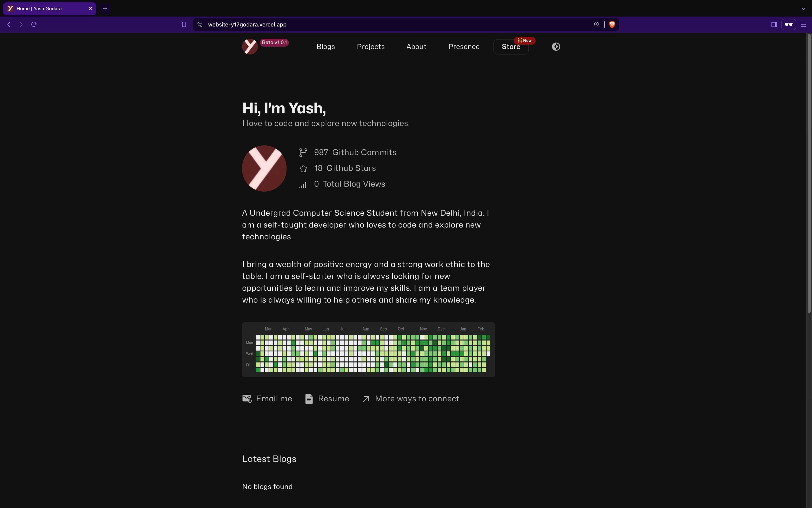
Task: Open the Store menu item
Action: point(511,46)
